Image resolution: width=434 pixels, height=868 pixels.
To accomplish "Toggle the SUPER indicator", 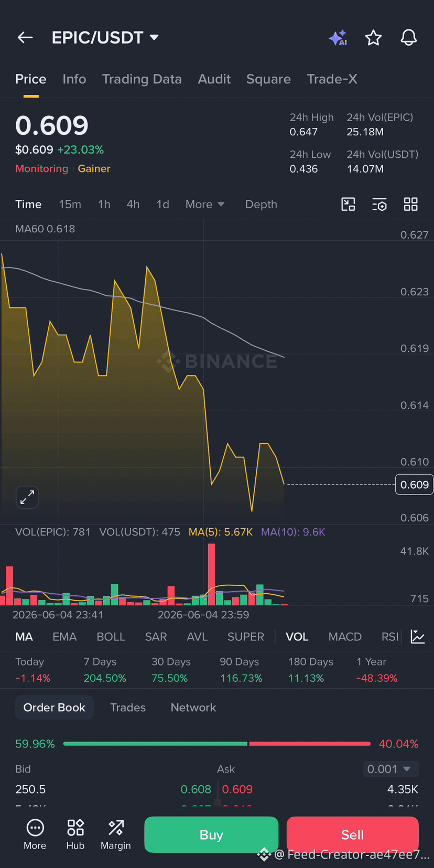I will (246, 637).
